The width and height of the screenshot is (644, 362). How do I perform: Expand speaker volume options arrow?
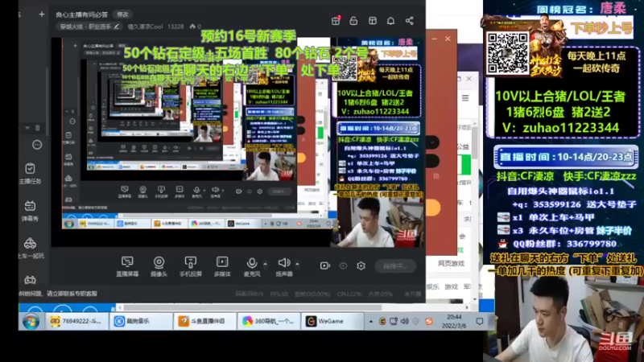(297, 264)
